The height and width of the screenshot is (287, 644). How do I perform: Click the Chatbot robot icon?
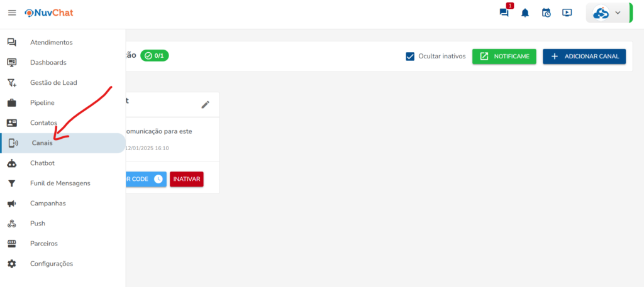12,163
